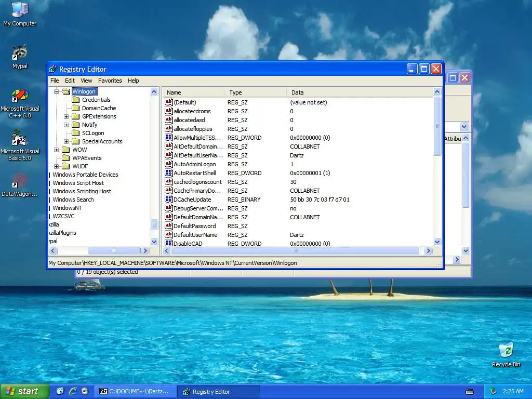Select the WindowsNT key
Screen dimensions: 532x399
67,208
